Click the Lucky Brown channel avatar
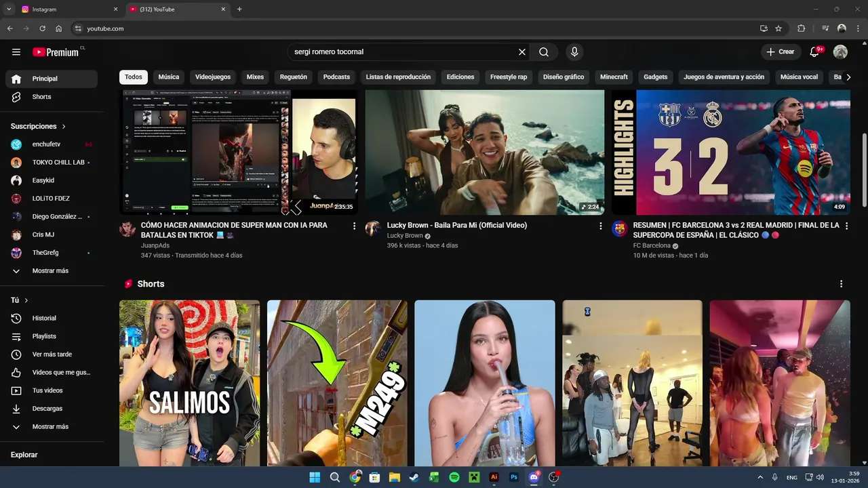Screen dimensions: 868x488 pos(373,228)
